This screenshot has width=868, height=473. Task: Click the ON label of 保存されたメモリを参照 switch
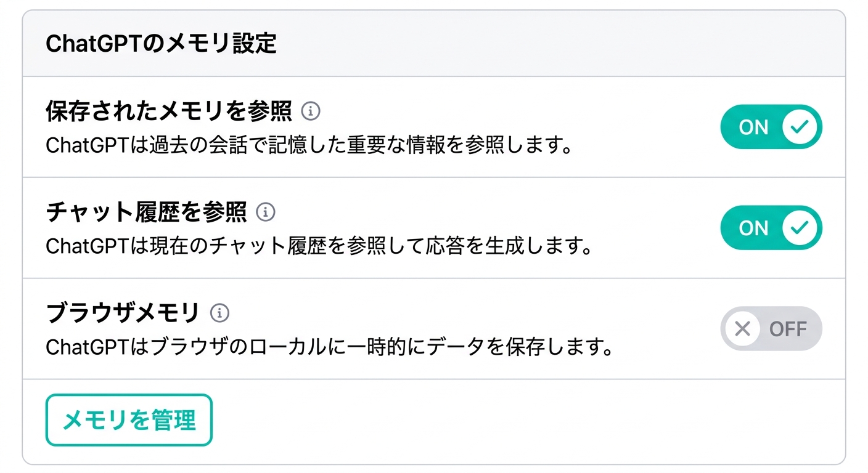pyautogui.click(x=753, y=127)
